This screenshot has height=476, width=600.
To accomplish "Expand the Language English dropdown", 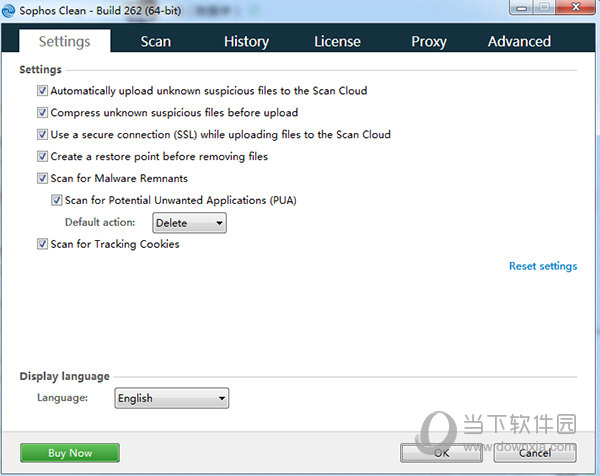I will tap(172, 398).
